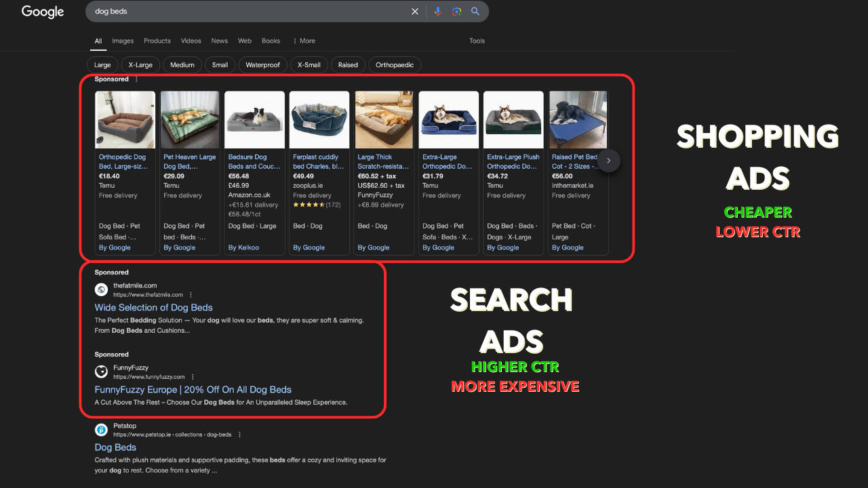Filter by the Waterproof chip
Screen dimensions: 868x488
[263, 65]
